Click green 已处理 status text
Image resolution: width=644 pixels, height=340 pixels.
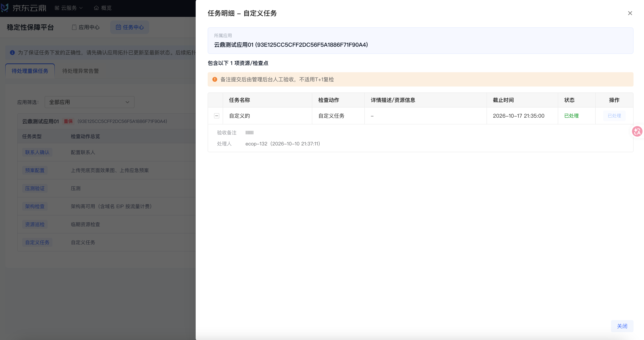[571, 116]
